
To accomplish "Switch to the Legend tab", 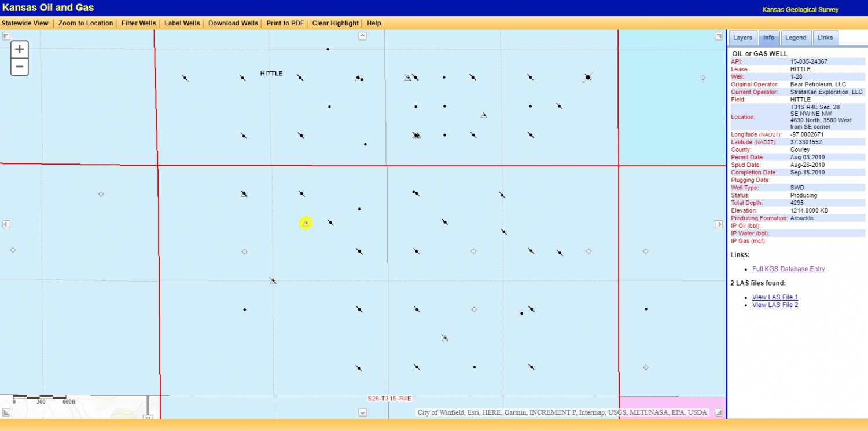I will click(795, 38).
